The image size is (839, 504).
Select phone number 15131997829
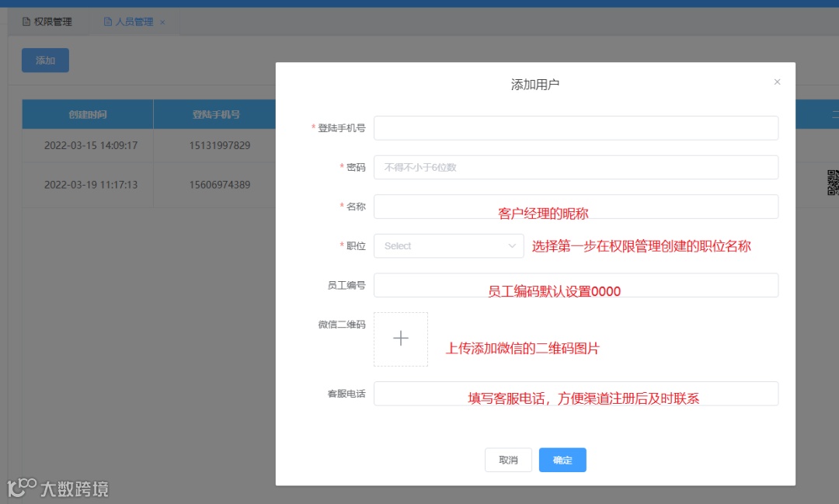pos(219,145)
